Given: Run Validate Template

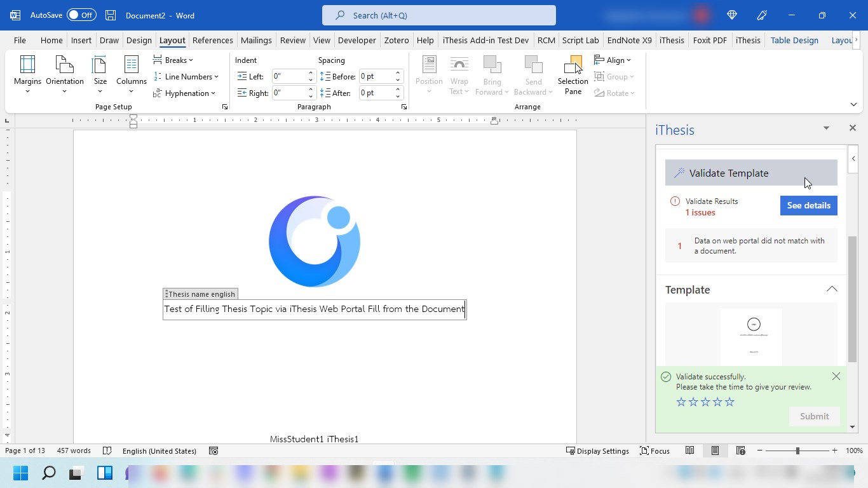Looking at the screenshot, I should (x=751, y=173).
